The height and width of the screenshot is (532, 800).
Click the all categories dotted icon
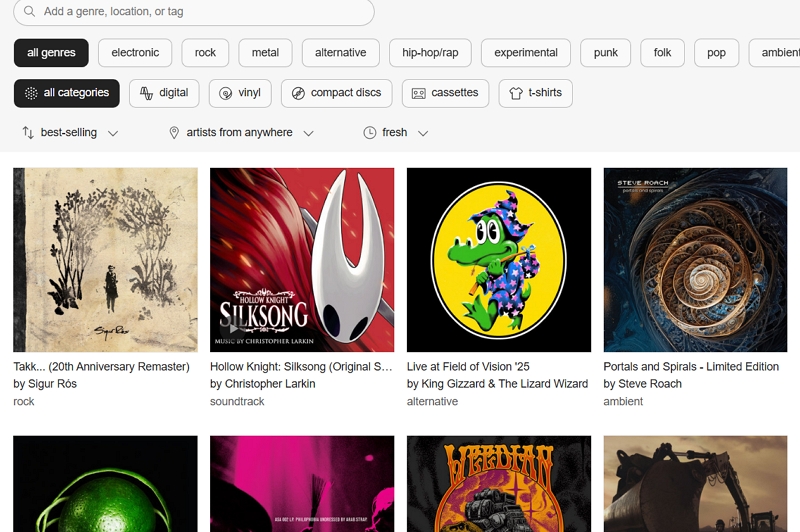click(31, 93)
